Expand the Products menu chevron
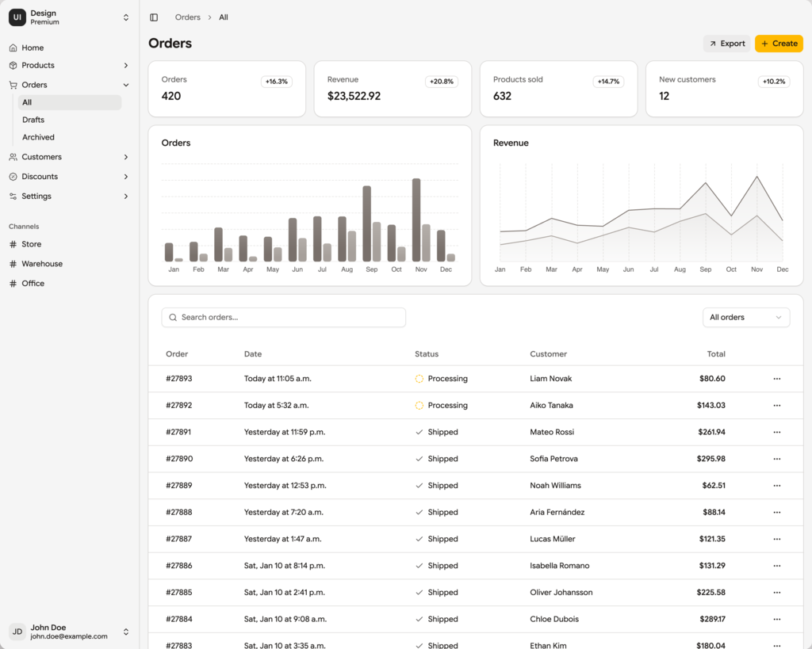This screenshot has width=812, height=649. (126, 66)
